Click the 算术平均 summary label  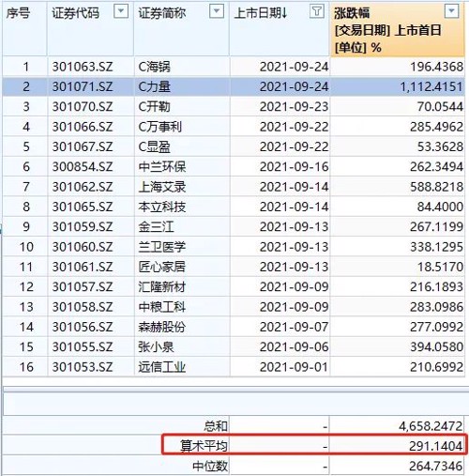click(x=204, y=446)
